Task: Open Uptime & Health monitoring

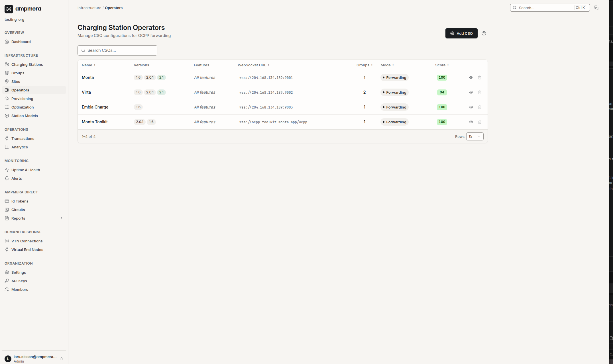Action: coord(34,170)
